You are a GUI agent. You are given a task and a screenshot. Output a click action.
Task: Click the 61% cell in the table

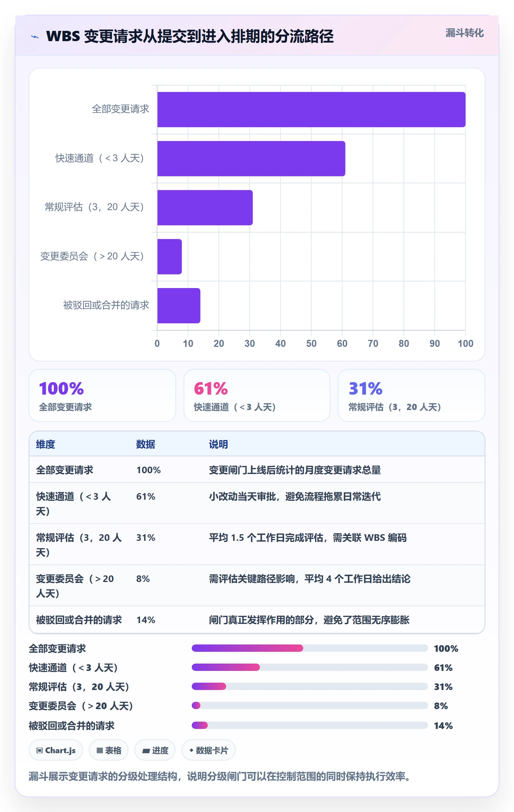click(x=146, y=496)
